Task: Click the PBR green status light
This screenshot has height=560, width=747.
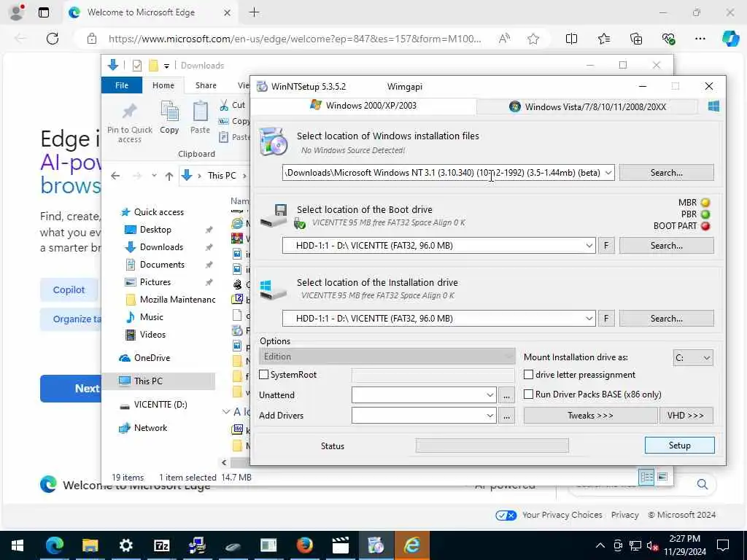Action: point(705,214)
